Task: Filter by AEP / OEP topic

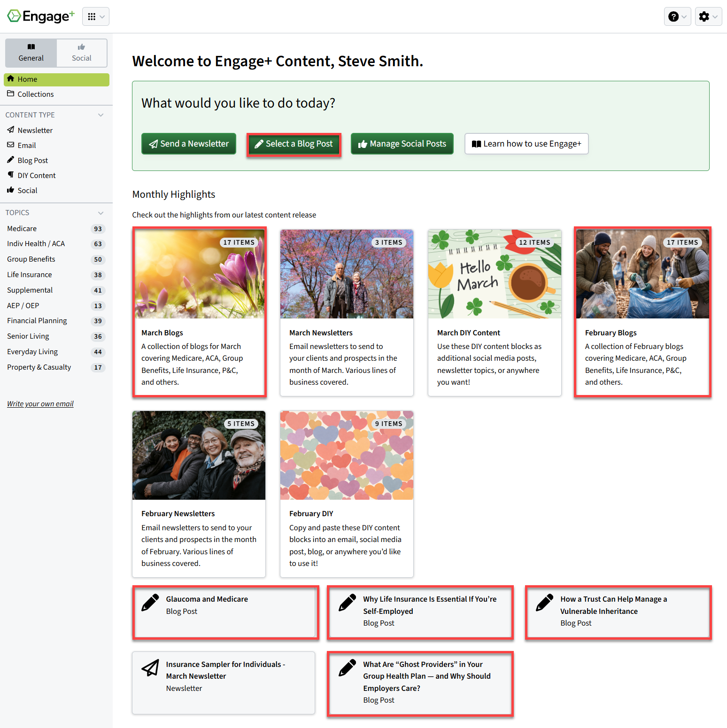Action: coord(56,306)
